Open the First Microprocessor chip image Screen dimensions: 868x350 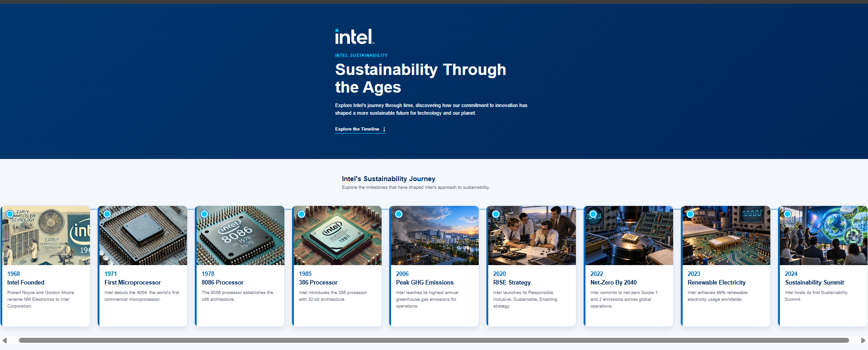coord(143,235)
